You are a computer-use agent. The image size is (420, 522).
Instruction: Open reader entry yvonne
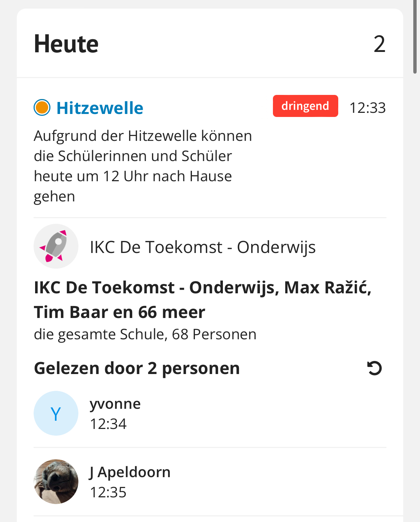point(210,413)
